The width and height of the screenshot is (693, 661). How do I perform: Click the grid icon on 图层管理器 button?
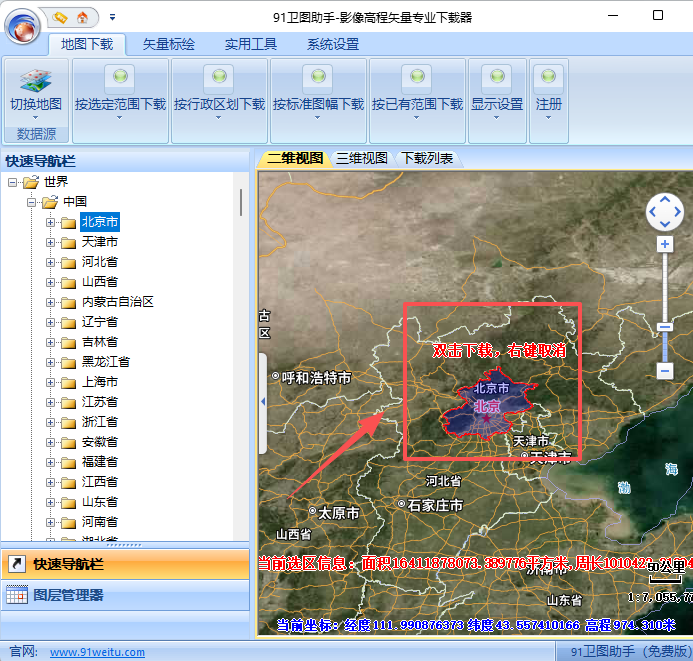coord(17,595)
